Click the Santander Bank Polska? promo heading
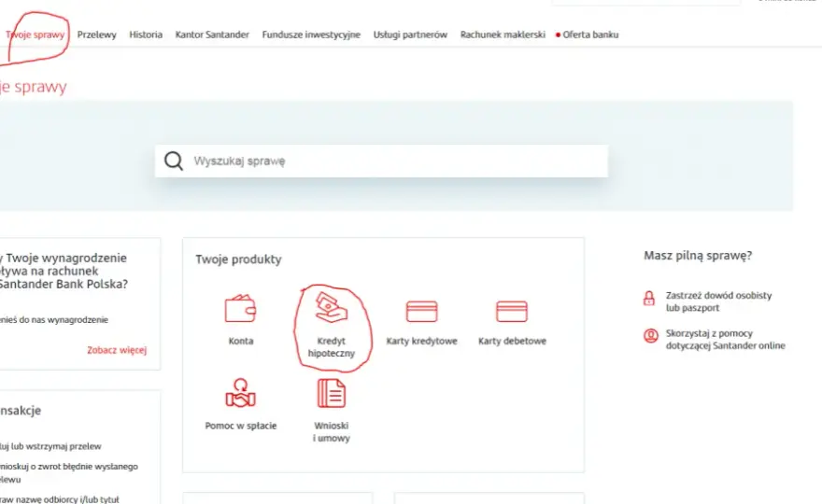Viewport: 822px width, 504px height. coord(63,284)
